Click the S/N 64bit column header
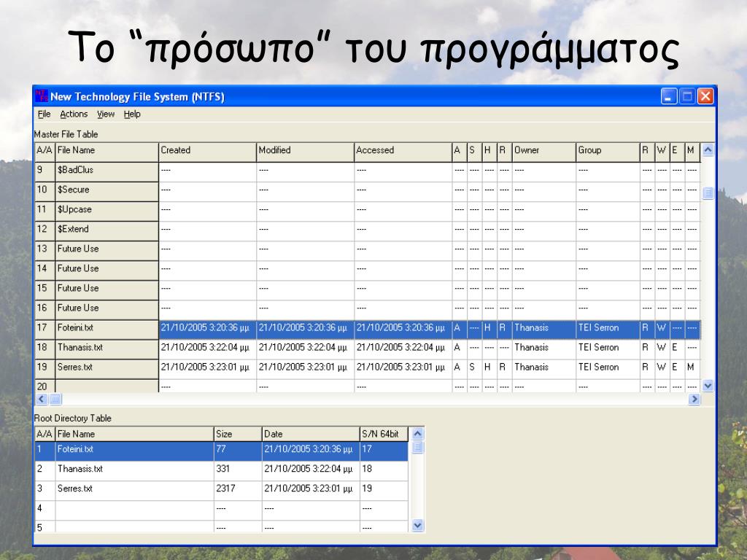 coord(384,435)
